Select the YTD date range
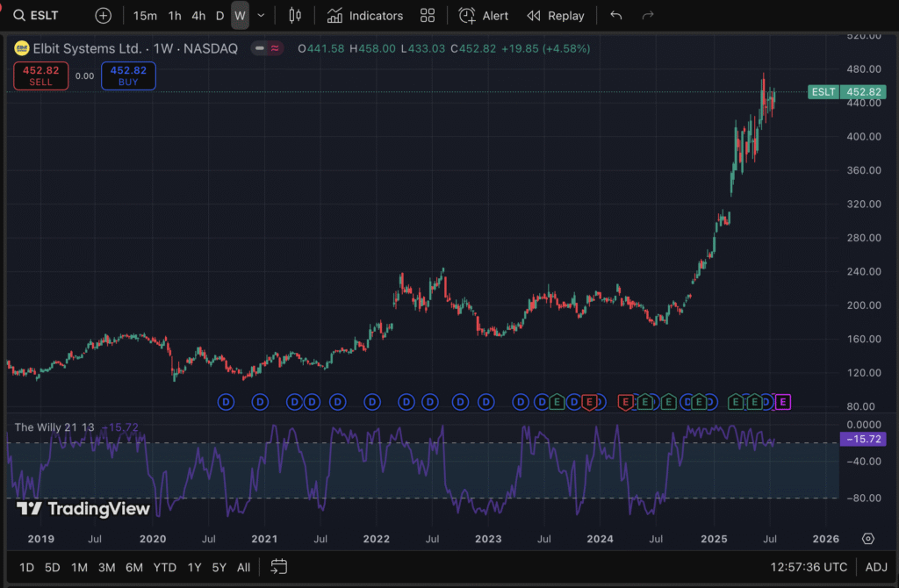 coord(164,567)
